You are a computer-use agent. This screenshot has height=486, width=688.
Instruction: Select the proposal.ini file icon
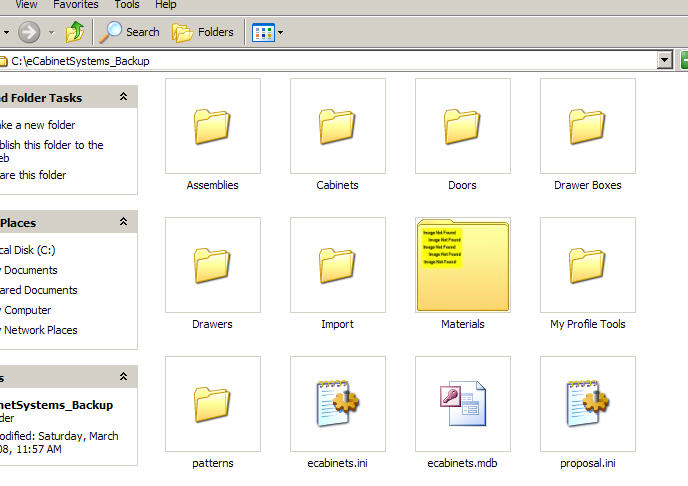pyautogui.click(x=588, y=404)
